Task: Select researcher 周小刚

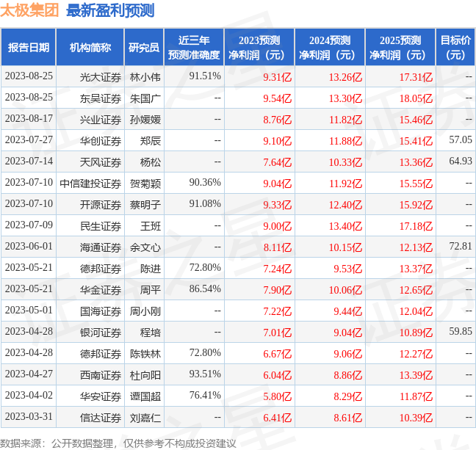Action: click(x=145, y=311)
